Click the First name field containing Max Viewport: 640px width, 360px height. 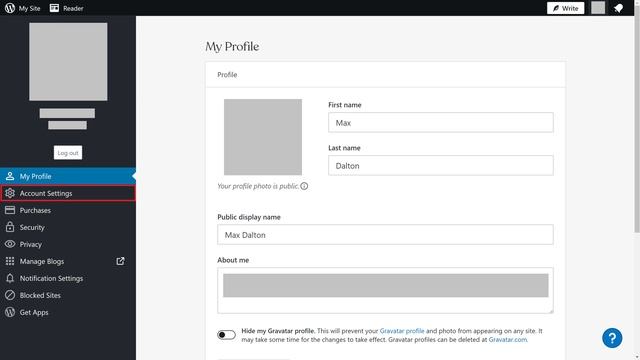coord(441,122)
